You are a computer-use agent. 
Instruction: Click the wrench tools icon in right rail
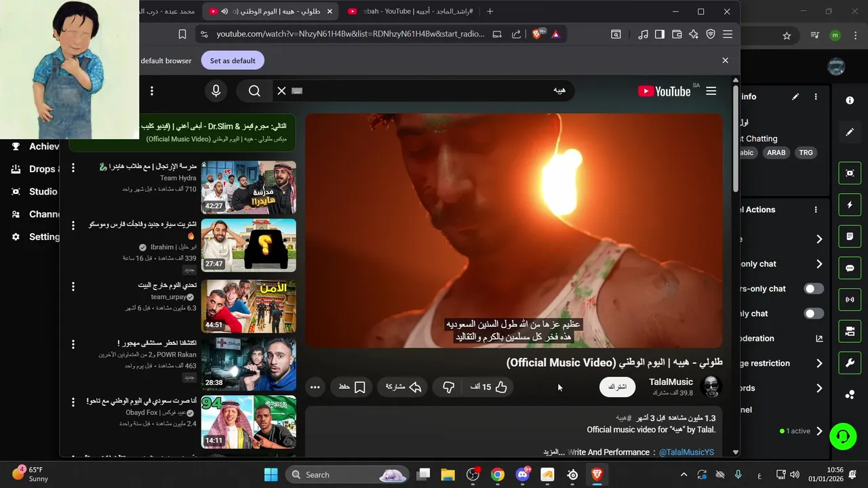point(850,363)
